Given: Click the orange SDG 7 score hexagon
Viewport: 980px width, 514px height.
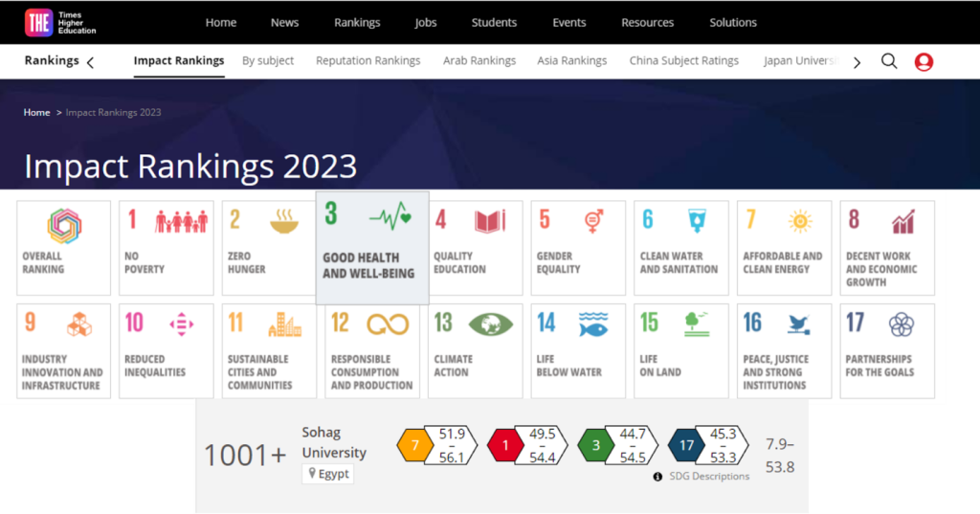Looking at the screenshot, I should (x=415, y=445).
